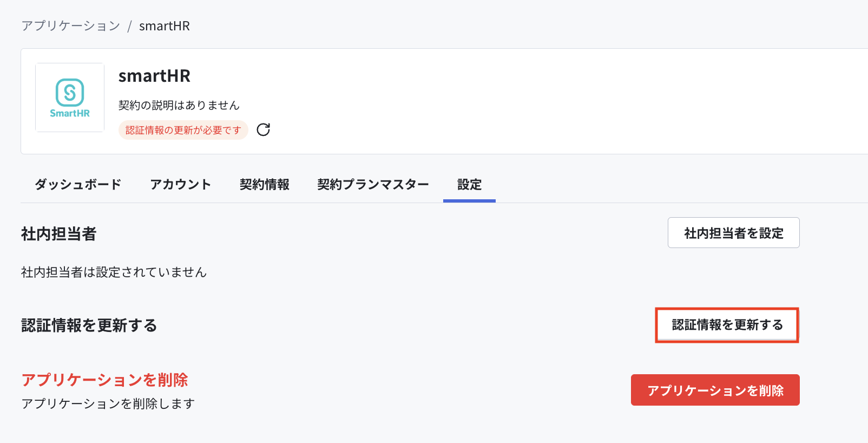The image size is (868, 443).
Task: Select the 契約情報 tab
Action: (x=265, y=185)
